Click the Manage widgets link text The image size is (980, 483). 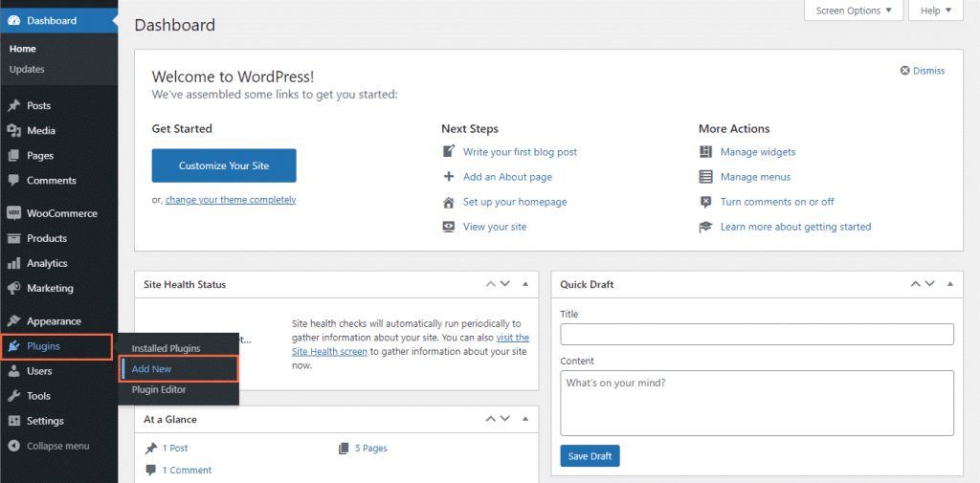click(x=758, y=152)
